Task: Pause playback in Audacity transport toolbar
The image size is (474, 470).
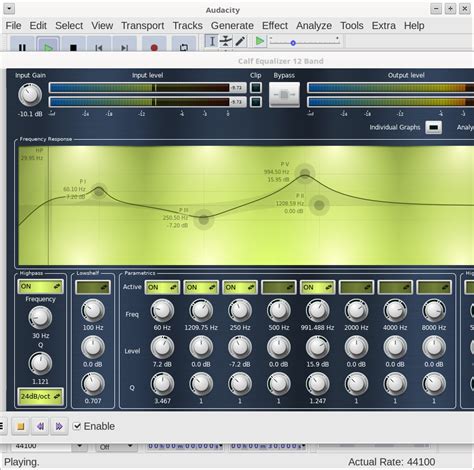Action: pos(22,45)
